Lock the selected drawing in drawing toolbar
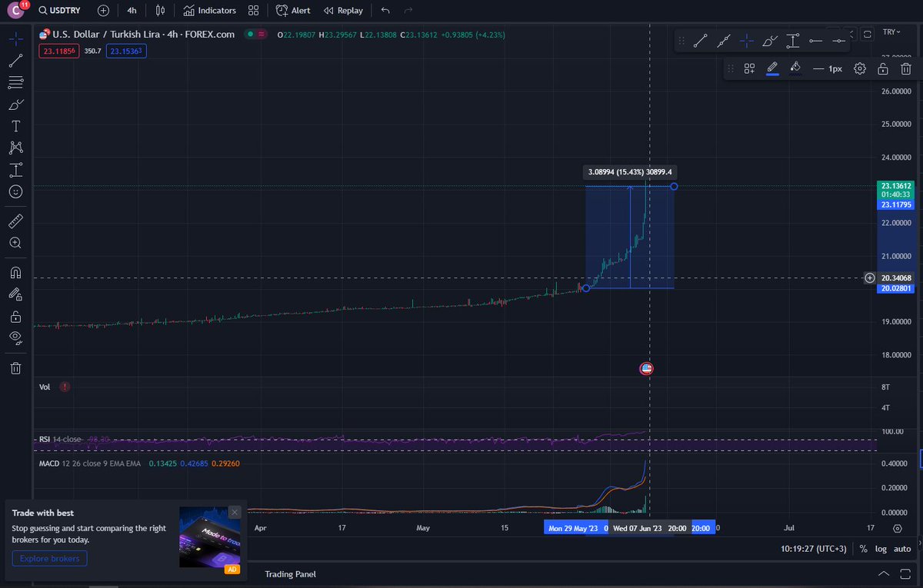923x588 pixels. (883, 68)
